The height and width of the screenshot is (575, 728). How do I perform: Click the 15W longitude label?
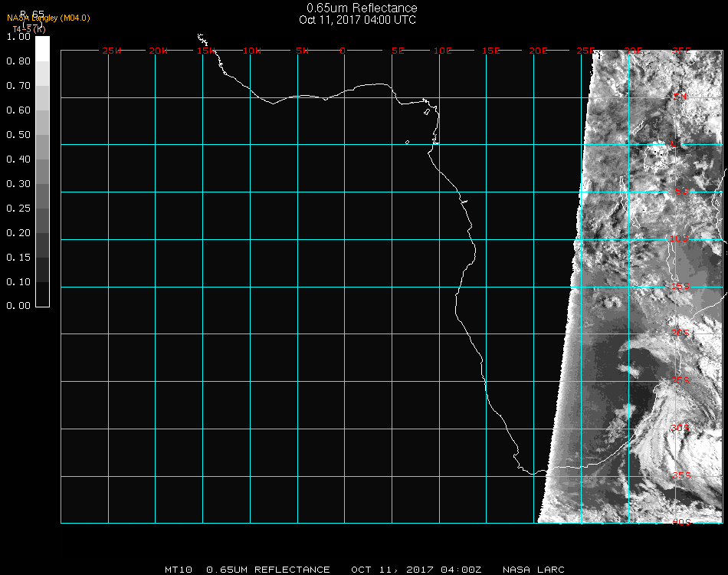click(206, 51)
